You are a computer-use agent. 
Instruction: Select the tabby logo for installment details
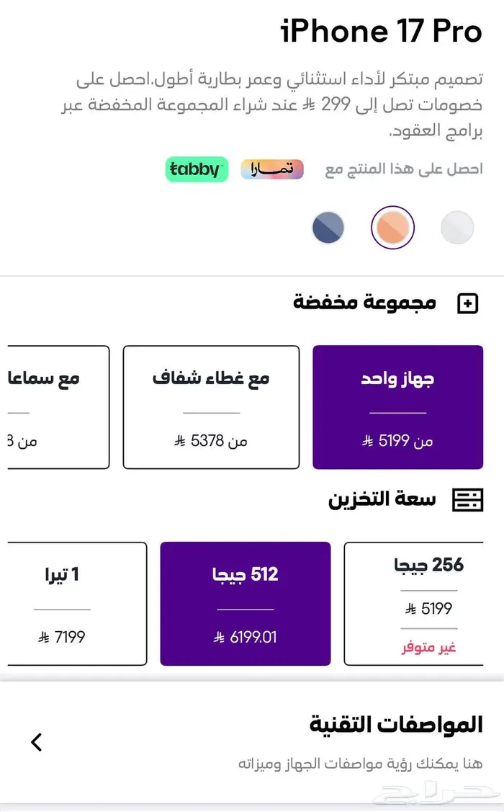click(196, 170)
